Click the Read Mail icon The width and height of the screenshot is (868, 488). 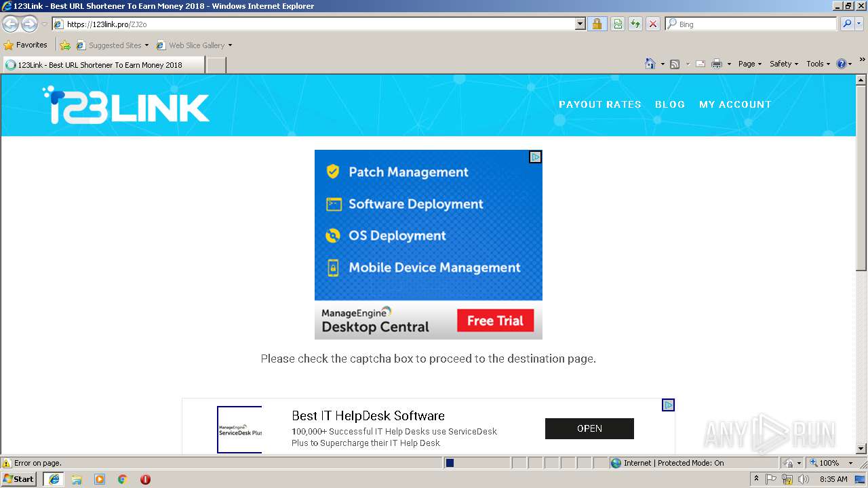pyautogui.click(x=701, y=64)
